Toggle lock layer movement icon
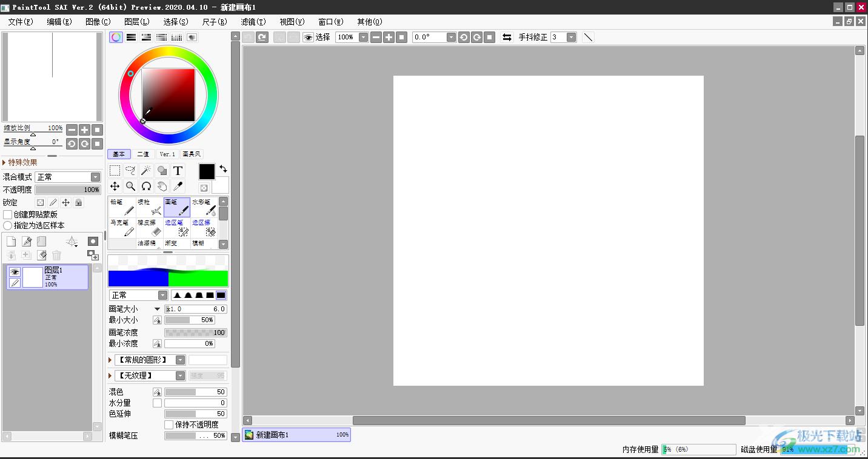 click(x=65, y=202)
